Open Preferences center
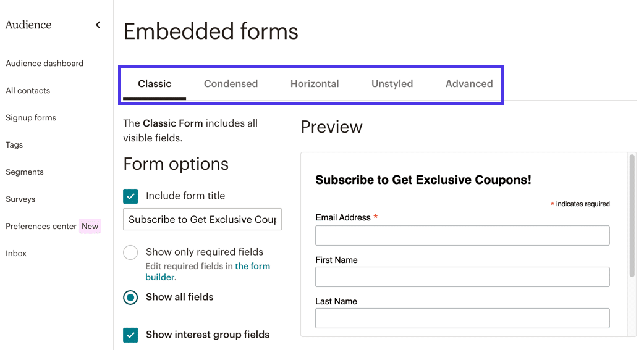Viewport: 644px width, 350px height. coord(41,227)
